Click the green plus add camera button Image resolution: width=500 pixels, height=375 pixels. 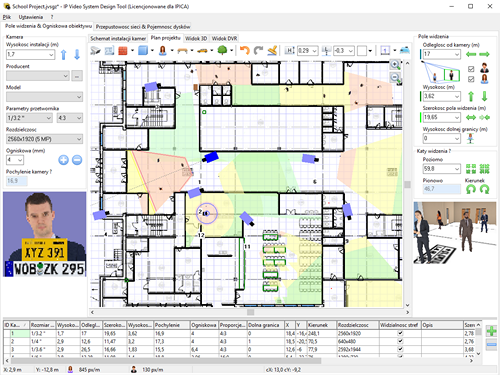pos(491,331)
